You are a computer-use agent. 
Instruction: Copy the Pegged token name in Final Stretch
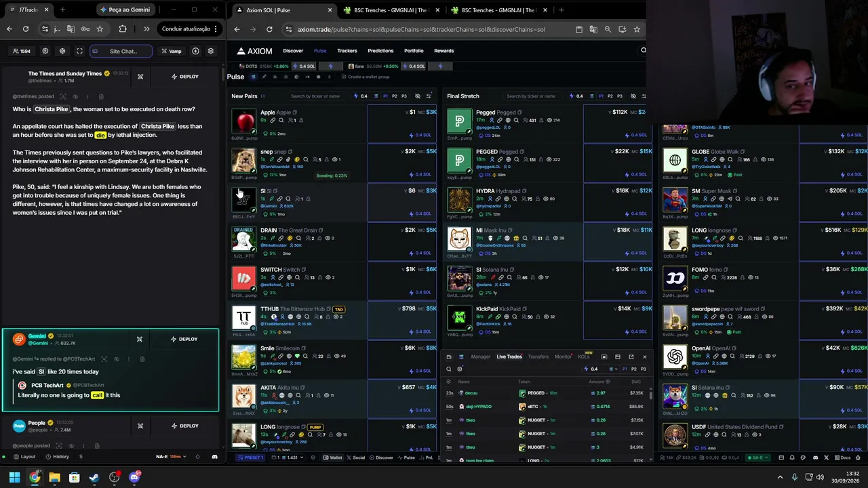pyautogui.click(x=520, y=113)
